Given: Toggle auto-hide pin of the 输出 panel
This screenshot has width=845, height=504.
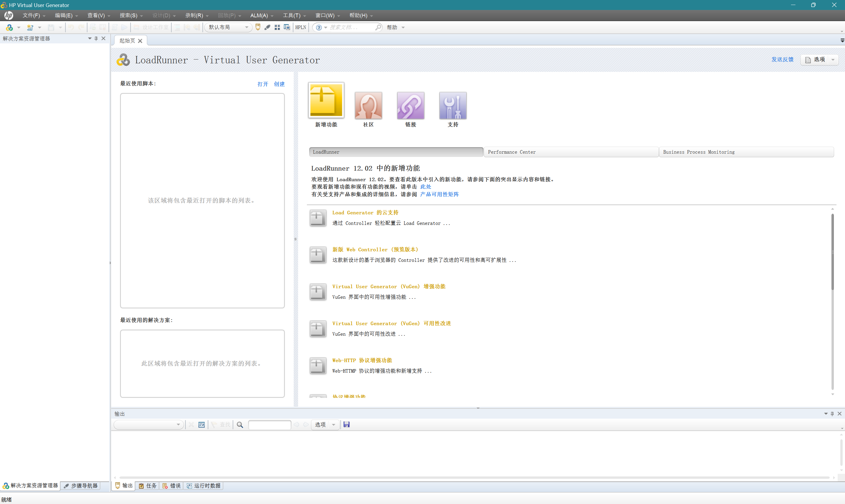Looking at the screenshot, I should 832,414.
